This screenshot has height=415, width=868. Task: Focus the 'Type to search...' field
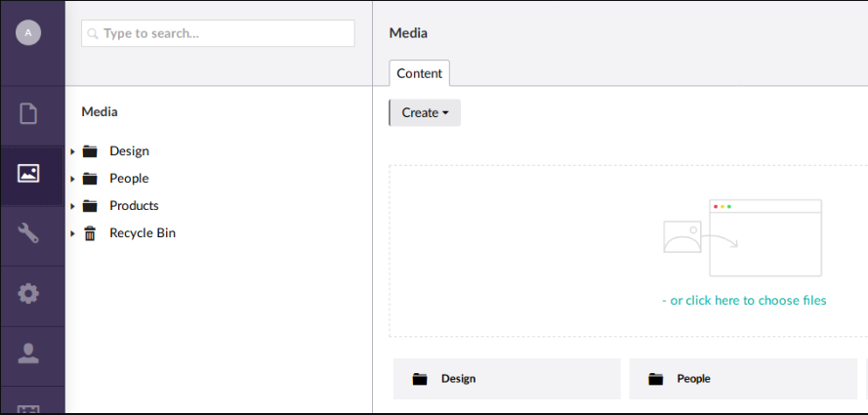click(218, 33)
